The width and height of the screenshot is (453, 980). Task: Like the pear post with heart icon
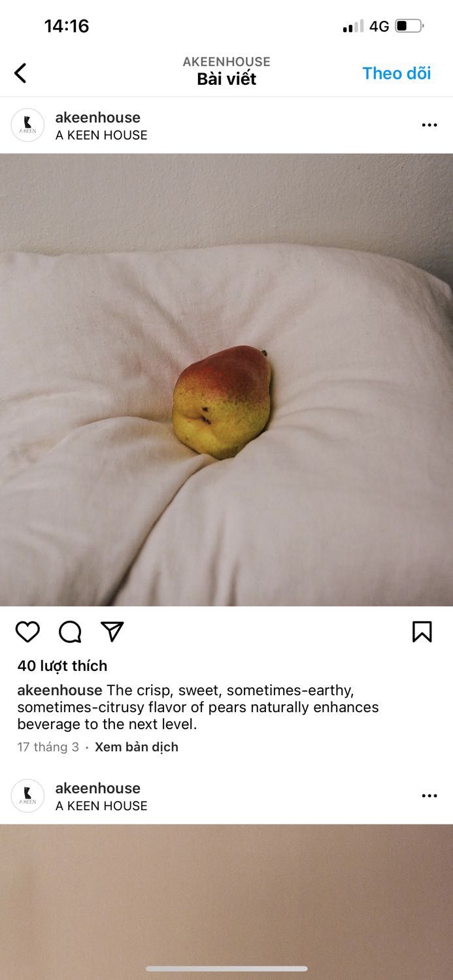pos(27,632)
